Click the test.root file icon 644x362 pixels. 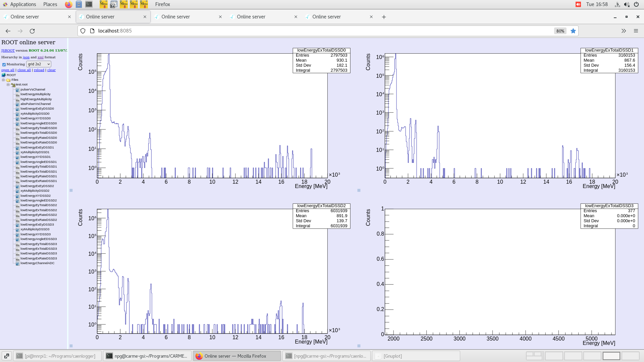coord(13,84)
